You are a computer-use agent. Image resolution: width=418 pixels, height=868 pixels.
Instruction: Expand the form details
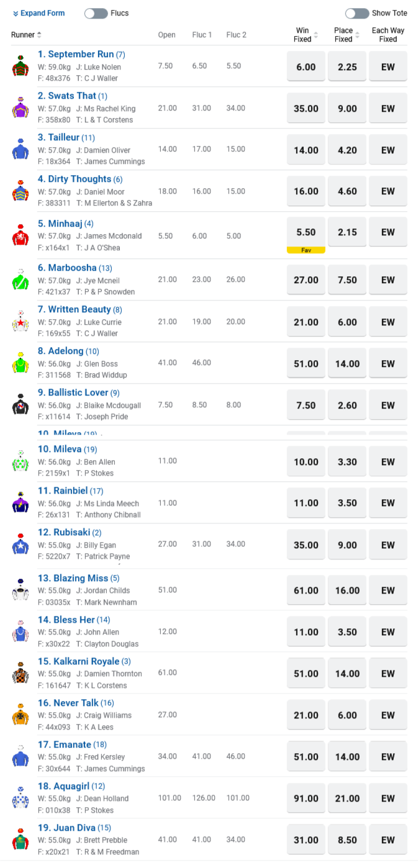(39, 13)
